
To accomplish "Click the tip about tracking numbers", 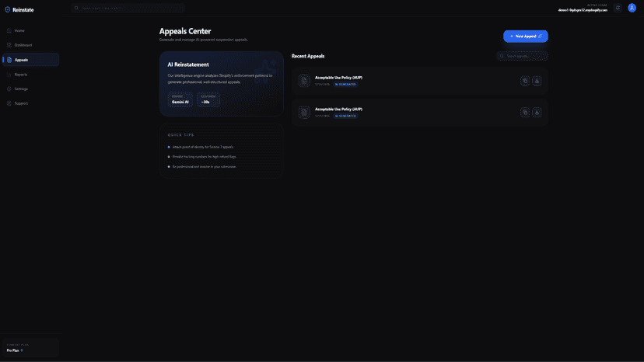I will (205, 157).
